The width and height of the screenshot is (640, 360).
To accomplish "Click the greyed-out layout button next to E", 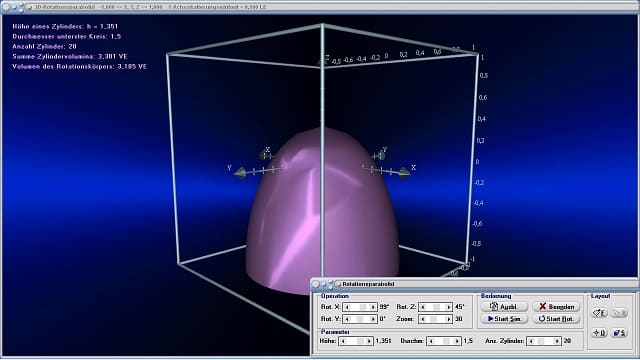I will tap(619, 313).
